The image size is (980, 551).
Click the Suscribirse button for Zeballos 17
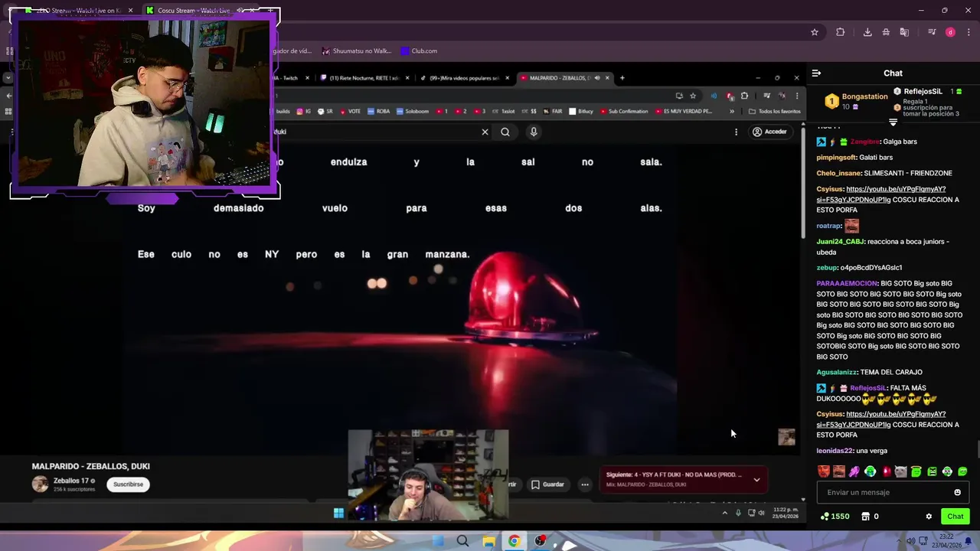pyautogui.click(x=128, y=484)
